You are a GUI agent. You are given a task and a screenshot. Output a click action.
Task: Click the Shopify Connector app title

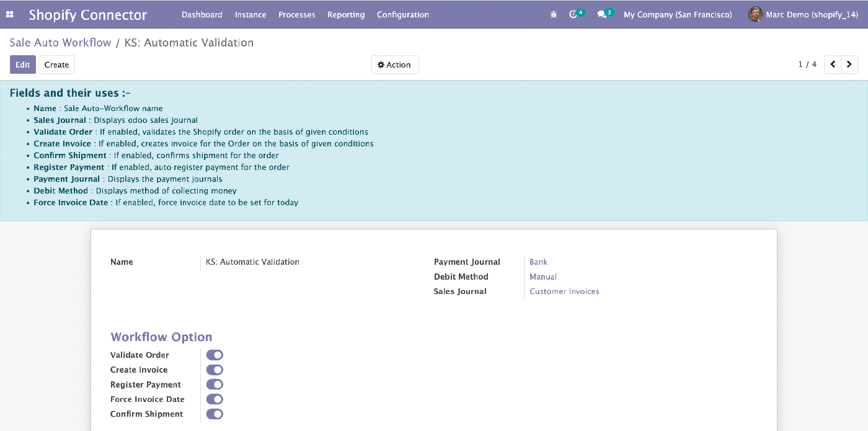[88, 15]
